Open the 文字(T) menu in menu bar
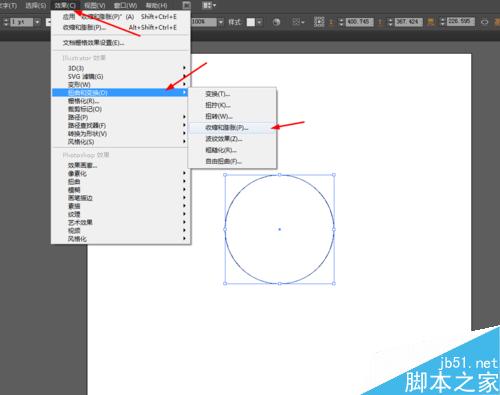Screen dimensions: 500x395 [x=8, y=5]
